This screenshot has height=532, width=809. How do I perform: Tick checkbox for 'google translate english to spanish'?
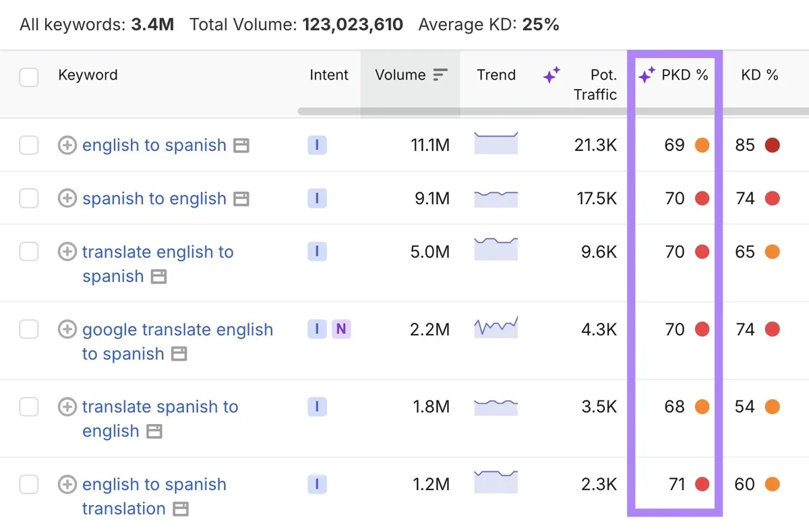click(x=29, y=329)
